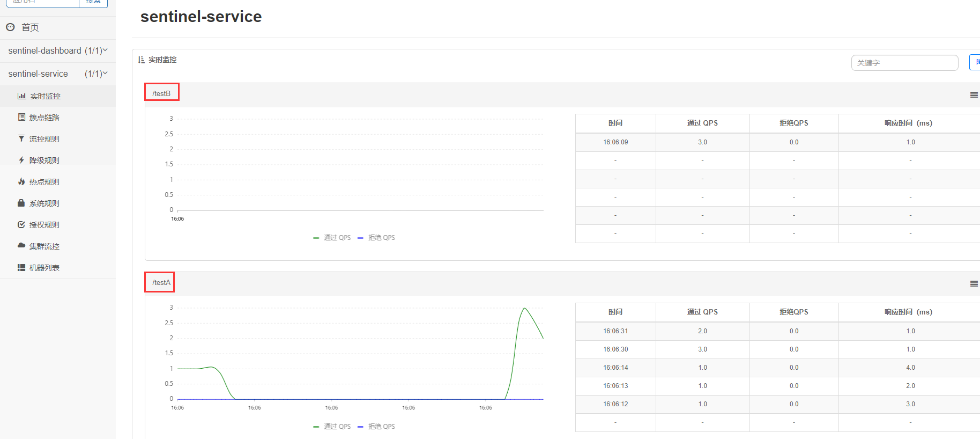Click the cloud icon for 集群流控
The width and height of the screenshot is (980, 439).
21,245
